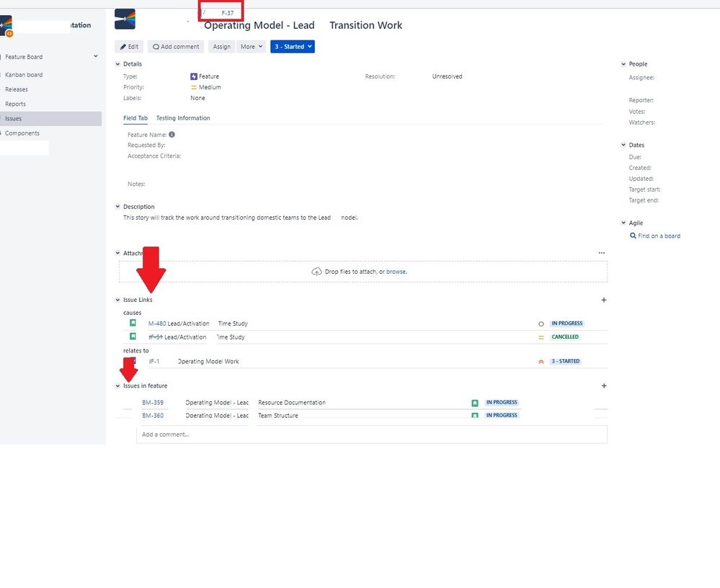Open the Attachments ellipsis options icon
720x588 pixels.
click(x=602, y=252)
